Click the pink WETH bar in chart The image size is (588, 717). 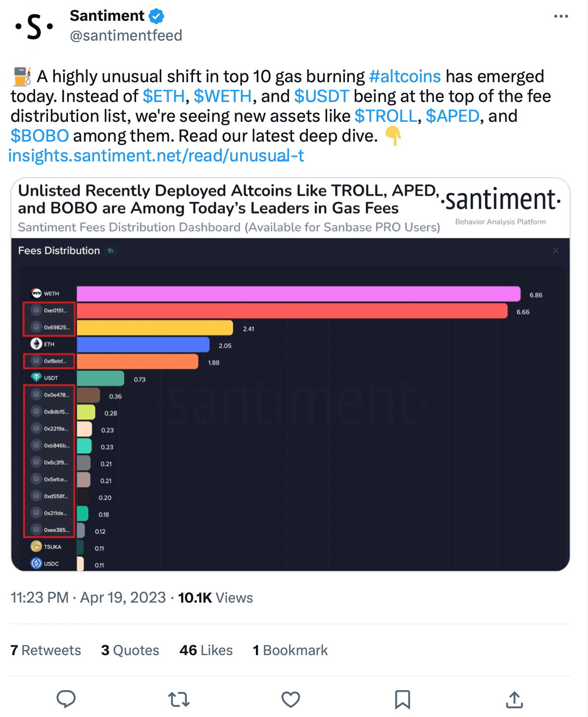click(298, 294)
